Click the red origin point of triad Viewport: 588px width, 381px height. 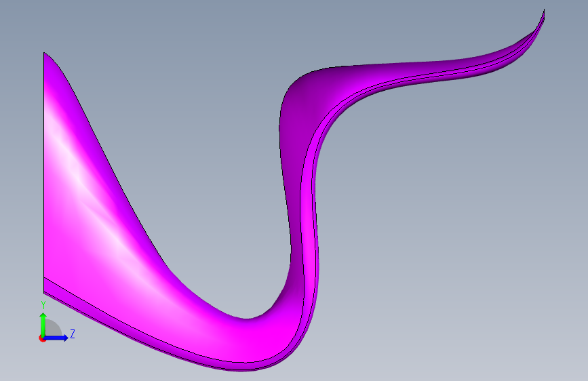click(42, 338)
